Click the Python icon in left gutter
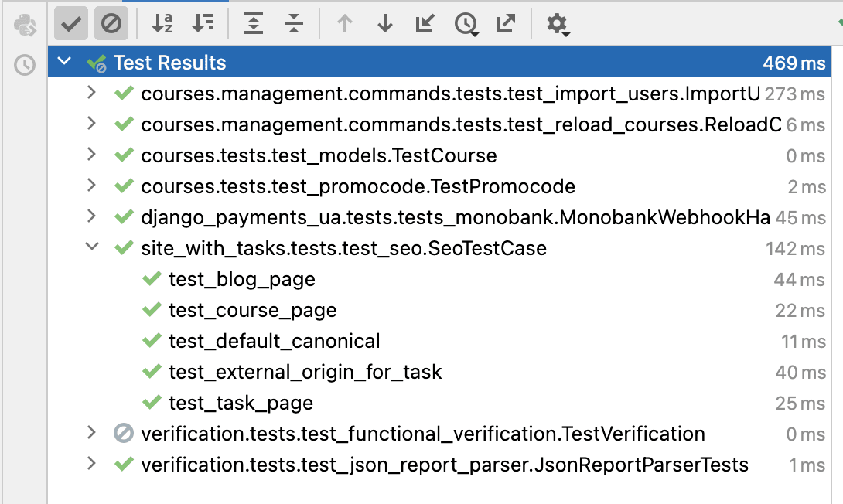The height and width of the screenshot is (504, 843). pyautogui.click(x=25, y=26)
